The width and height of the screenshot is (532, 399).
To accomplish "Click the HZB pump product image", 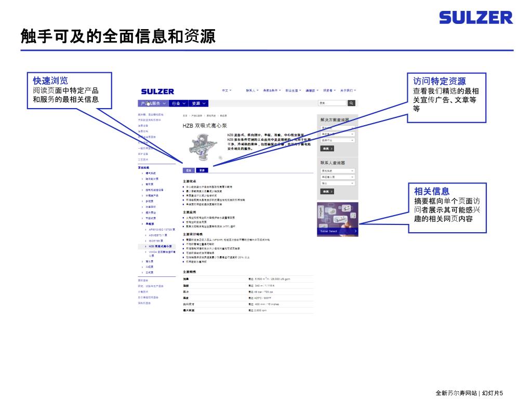I will [203, 147].
